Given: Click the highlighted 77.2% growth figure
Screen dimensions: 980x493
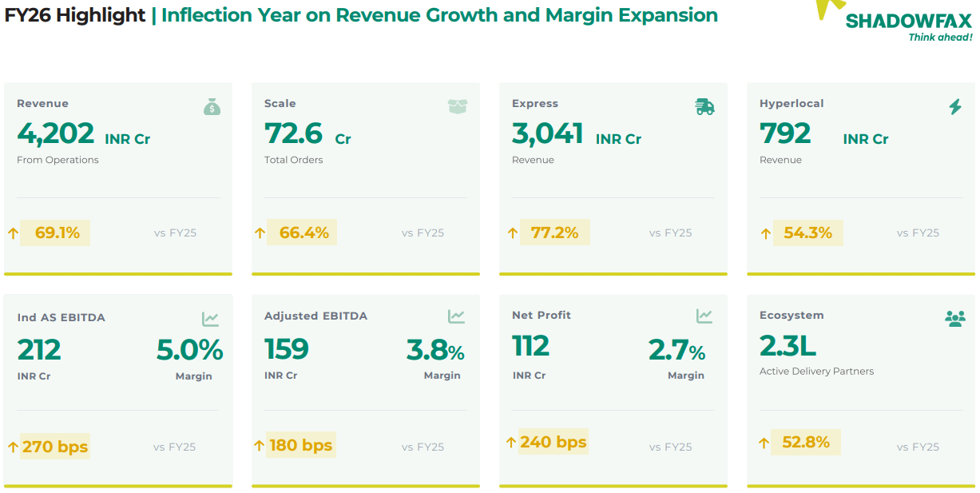Looking at the screenshot, I should [x=555, y=233].
